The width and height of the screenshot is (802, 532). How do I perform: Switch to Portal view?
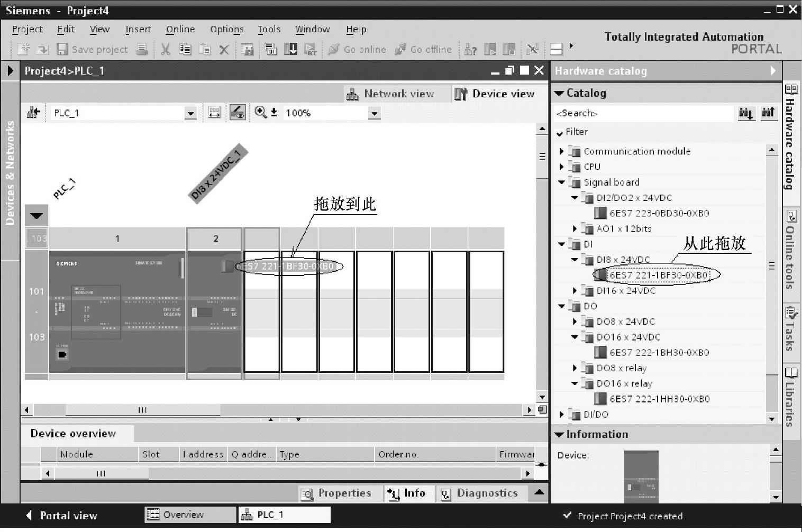pyautogui.click(x=62, y=516)
